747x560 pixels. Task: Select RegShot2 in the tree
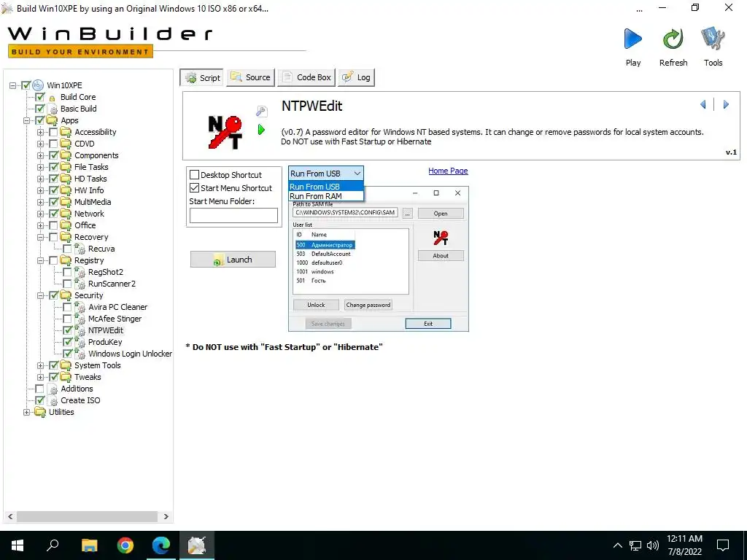click(x=105, y=272)
